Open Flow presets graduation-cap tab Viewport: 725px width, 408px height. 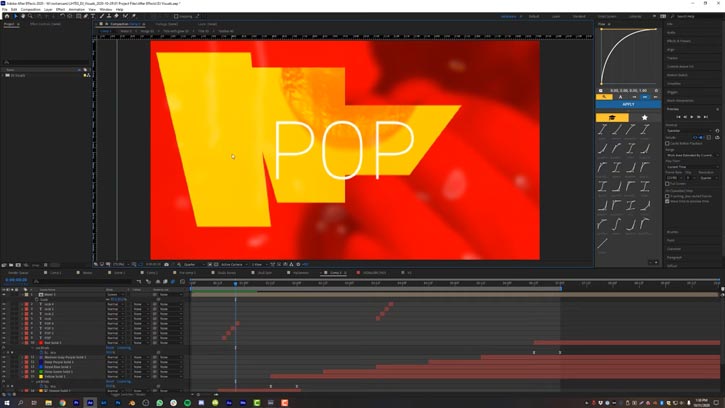pyautogui.click(x=612, y=117)
